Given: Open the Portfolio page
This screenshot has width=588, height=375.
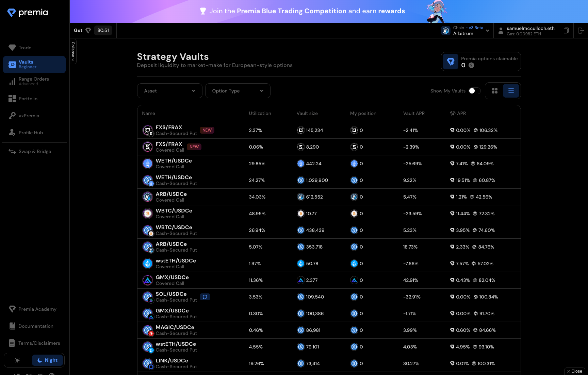Looking at the screenshot, I should point(28,99).
